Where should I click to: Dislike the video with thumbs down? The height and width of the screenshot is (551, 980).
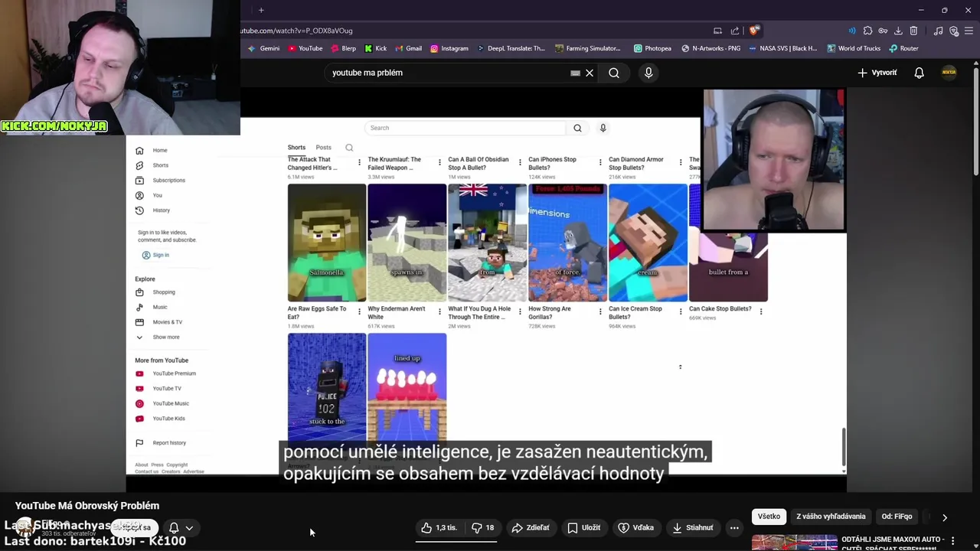(483, 527)
